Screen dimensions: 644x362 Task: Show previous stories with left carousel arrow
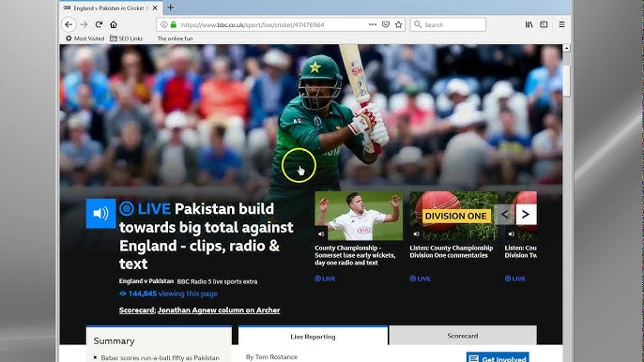tap(505, 214)
